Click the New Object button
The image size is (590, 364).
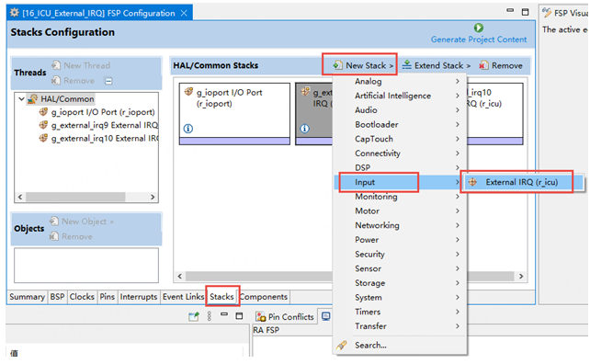click(82, 222)
